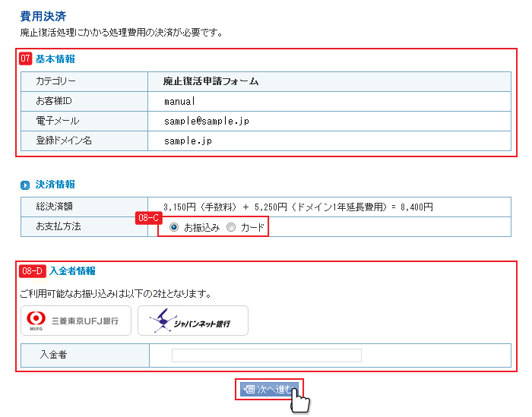Click the お支払方法 row label

point(59,226)
